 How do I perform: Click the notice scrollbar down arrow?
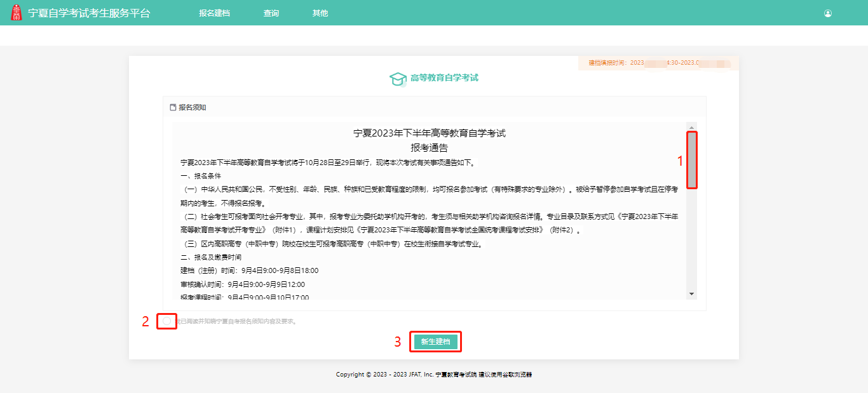(692, 293)
